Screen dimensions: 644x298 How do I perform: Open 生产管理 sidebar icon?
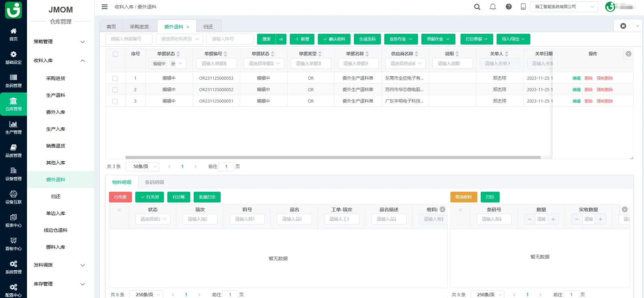coord(13,128)
